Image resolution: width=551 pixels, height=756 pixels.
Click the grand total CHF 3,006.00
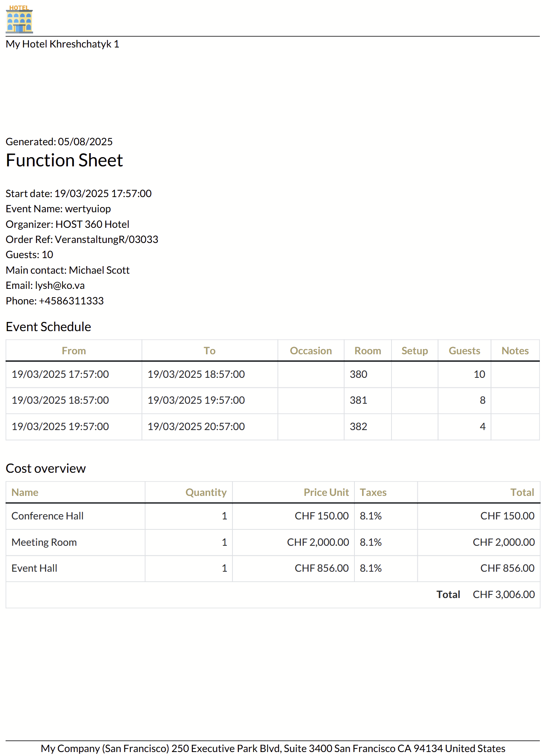point(504,594)
